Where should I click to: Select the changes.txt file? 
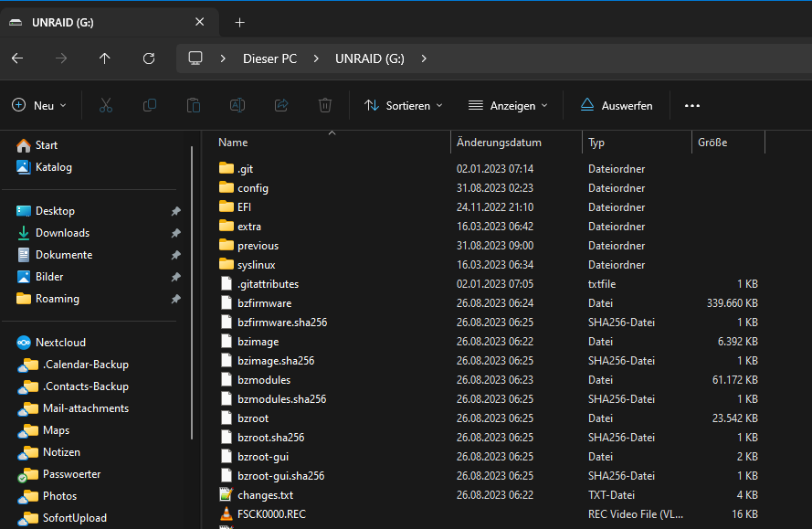tap(265, 495)
